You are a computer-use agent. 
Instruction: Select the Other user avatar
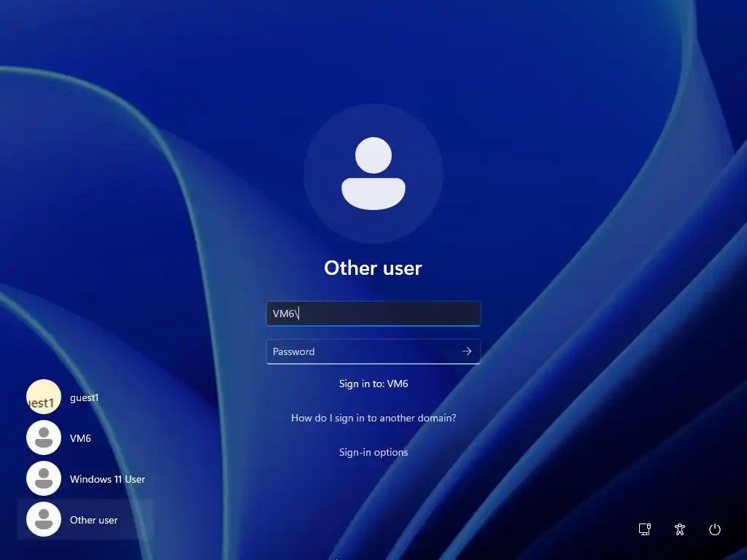[x=43, y=519]
